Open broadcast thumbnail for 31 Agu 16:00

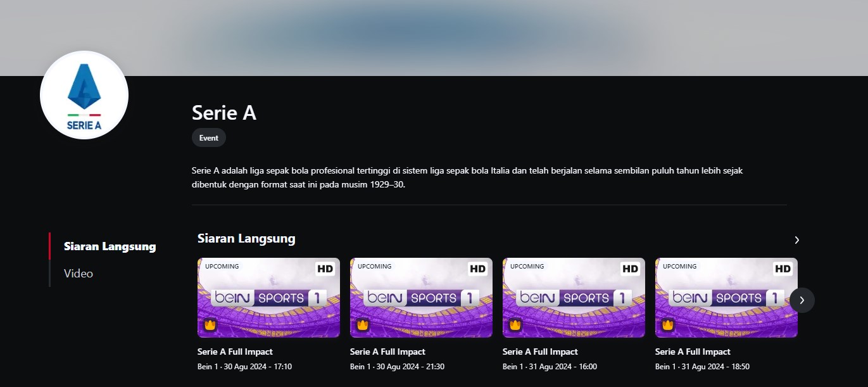coord(574,298)
